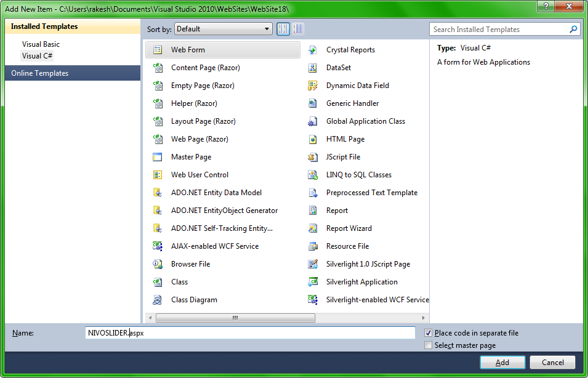Click the Web Page (Razor) icon
Viewport: 588px width, 378px height.
click(x=158, y=139)
